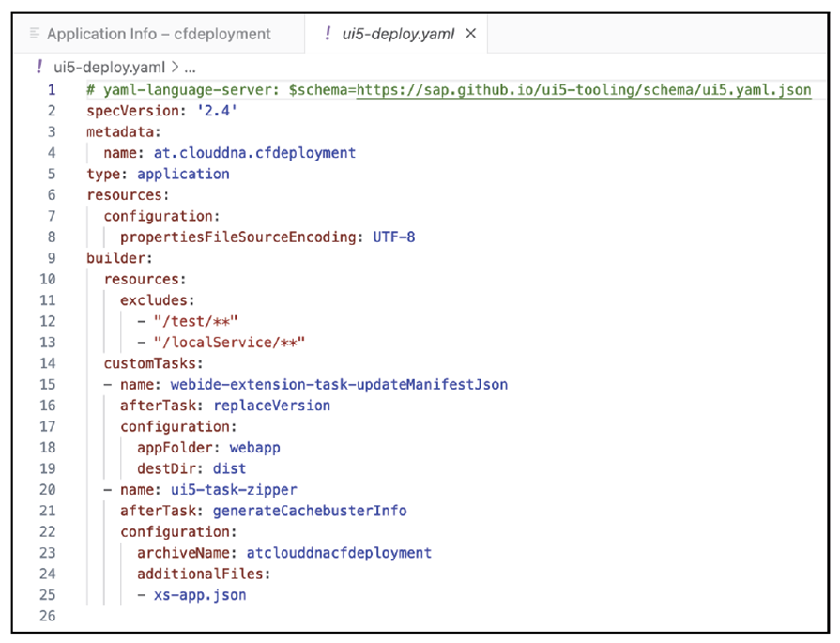Click line number 1 in the gutter
The image size is (840, 643).
(52, 89)
